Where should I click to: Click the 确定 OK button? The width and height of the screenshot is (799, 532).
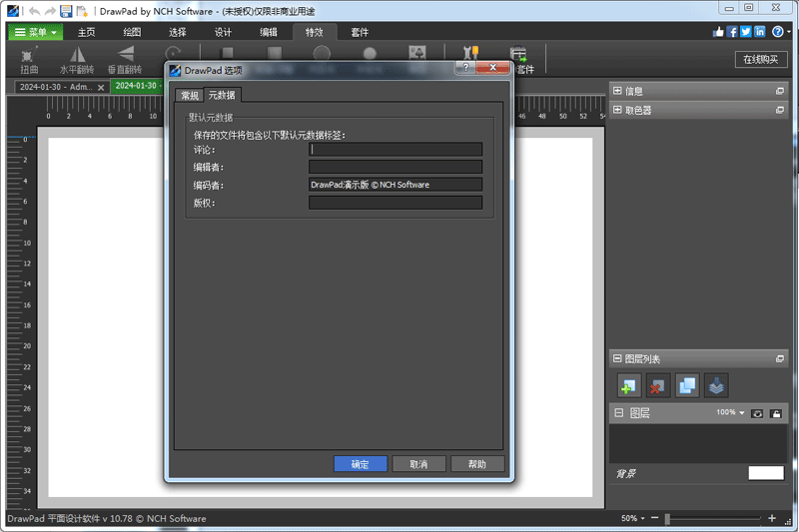[x=361, y=464]
